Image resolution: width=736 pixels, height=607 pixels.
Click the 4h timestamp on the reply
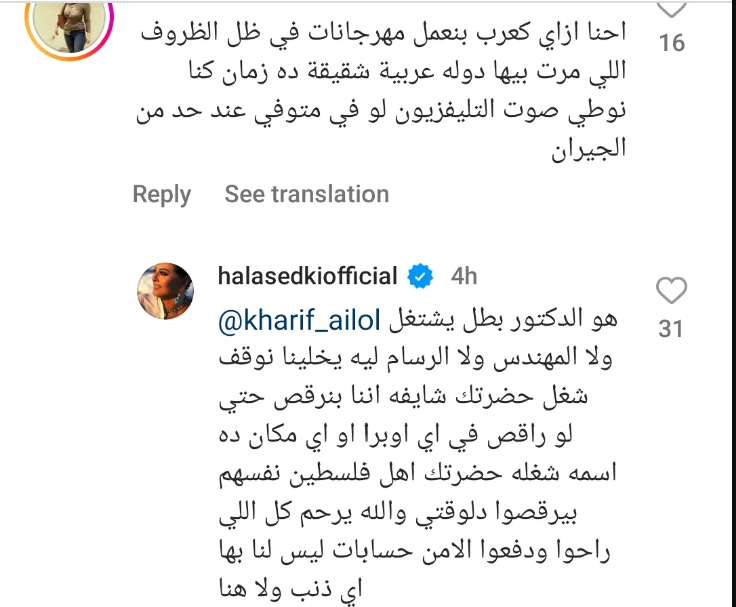(463, 276)
